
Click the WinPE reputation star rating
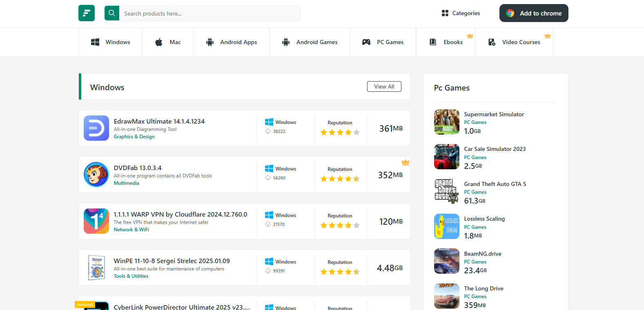point(340,272)
